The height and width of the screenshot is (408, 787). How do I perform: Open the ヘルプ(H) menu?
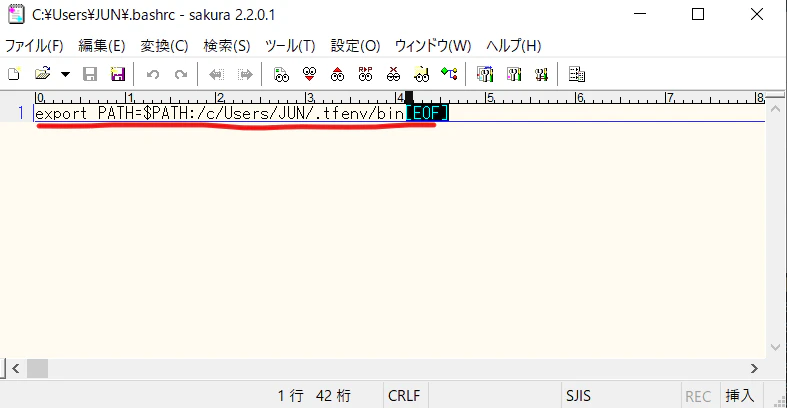click(x=513, y=46)
